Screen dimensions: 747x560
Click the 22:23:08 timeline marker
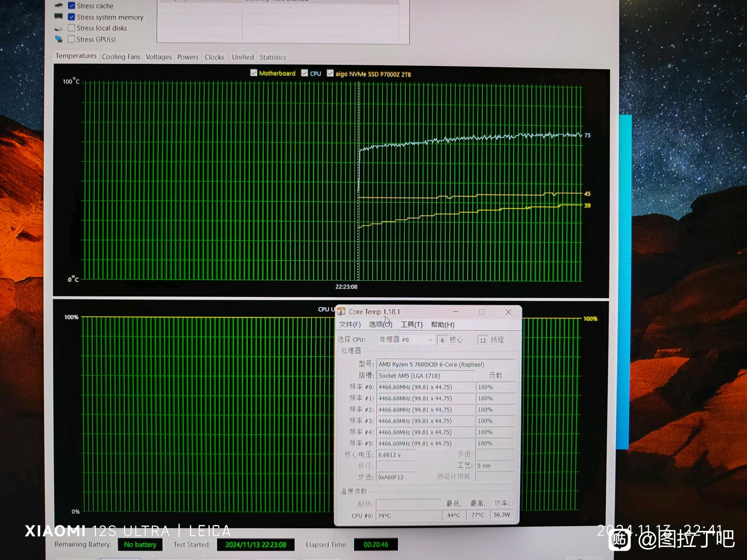tap(346, 287)
